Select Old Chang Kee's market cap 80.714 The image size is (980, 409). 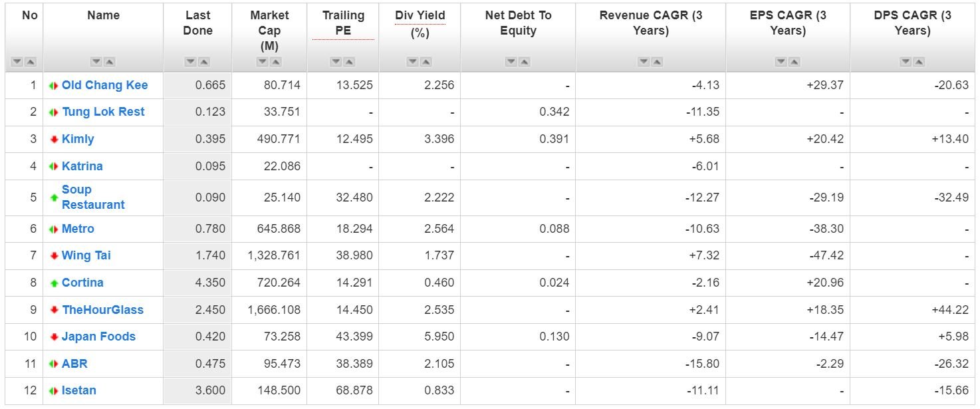click(282, 85)
